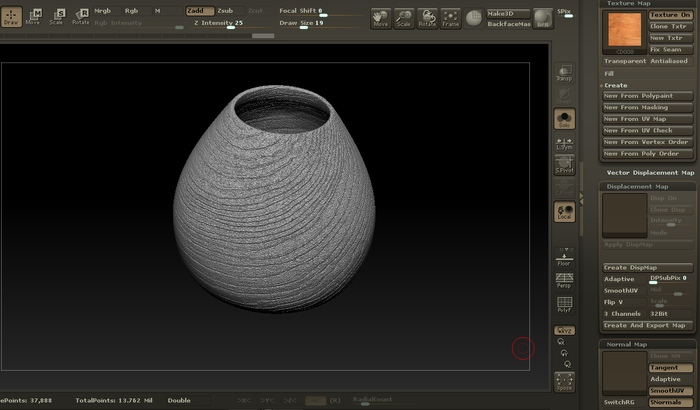Viewport: 700px width, 410px height.
Task: Click New From Poly Order
Action: [648, 154]
